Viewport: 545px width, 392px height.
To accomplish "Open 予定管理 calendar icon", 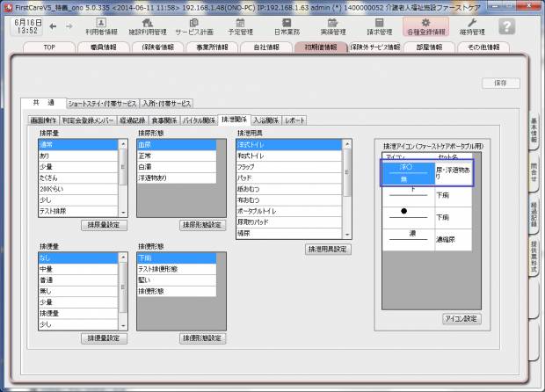I will (240, 26).
